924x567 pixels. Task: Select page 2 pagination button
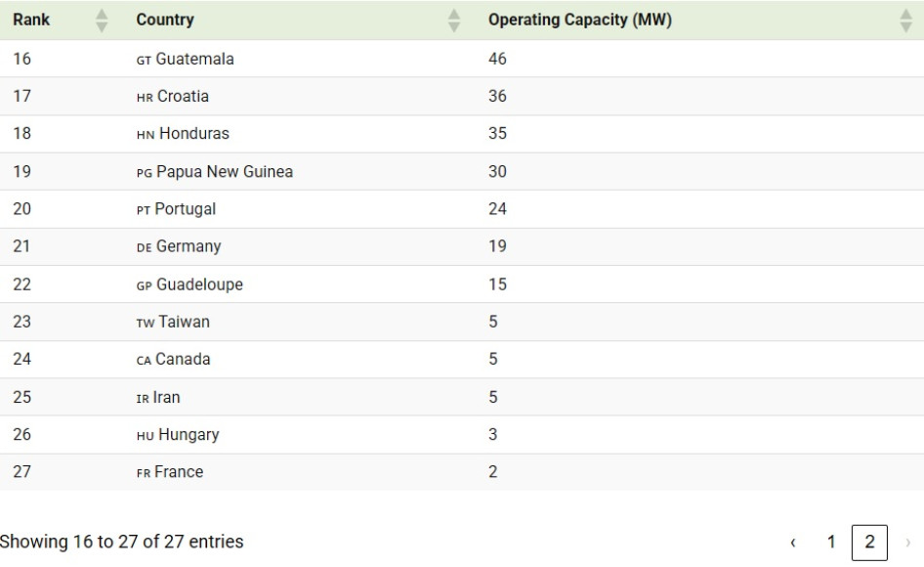(869, 542)
